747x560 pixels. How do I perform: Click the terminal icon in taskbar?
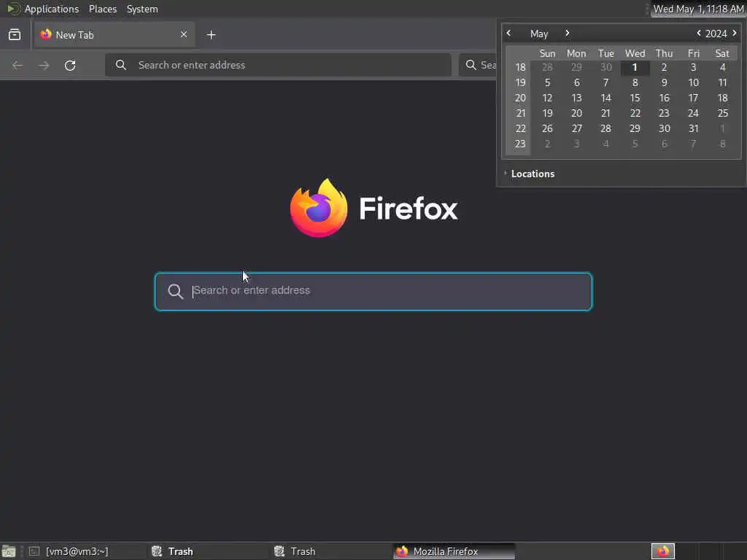pyautogui.click(x=34, y=551)
